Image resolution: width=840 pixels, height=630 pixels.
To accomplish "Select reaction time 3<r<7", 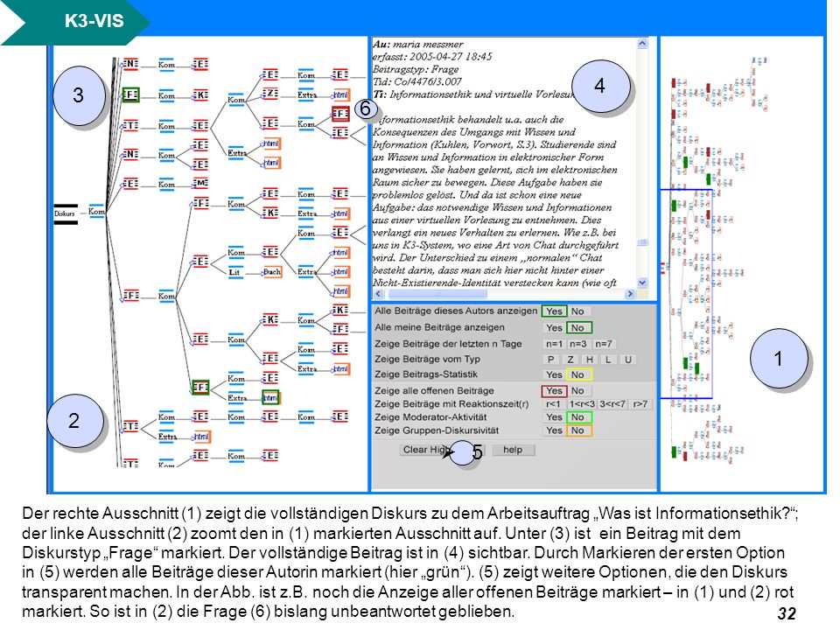I will [x=612, y=404].
